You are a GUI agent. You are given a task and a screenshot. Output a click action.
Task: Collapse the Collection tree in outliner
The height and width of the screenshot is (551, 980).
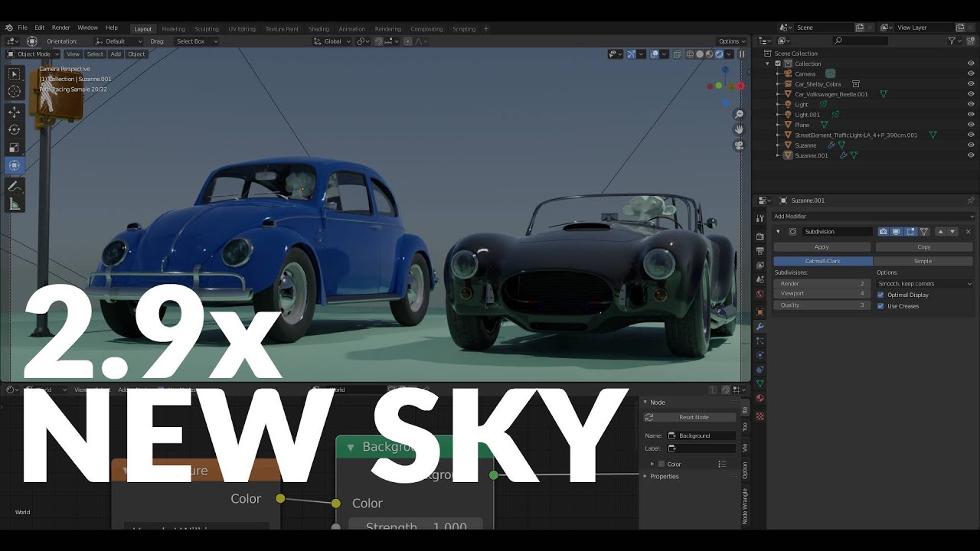click(x=769, y=64)
